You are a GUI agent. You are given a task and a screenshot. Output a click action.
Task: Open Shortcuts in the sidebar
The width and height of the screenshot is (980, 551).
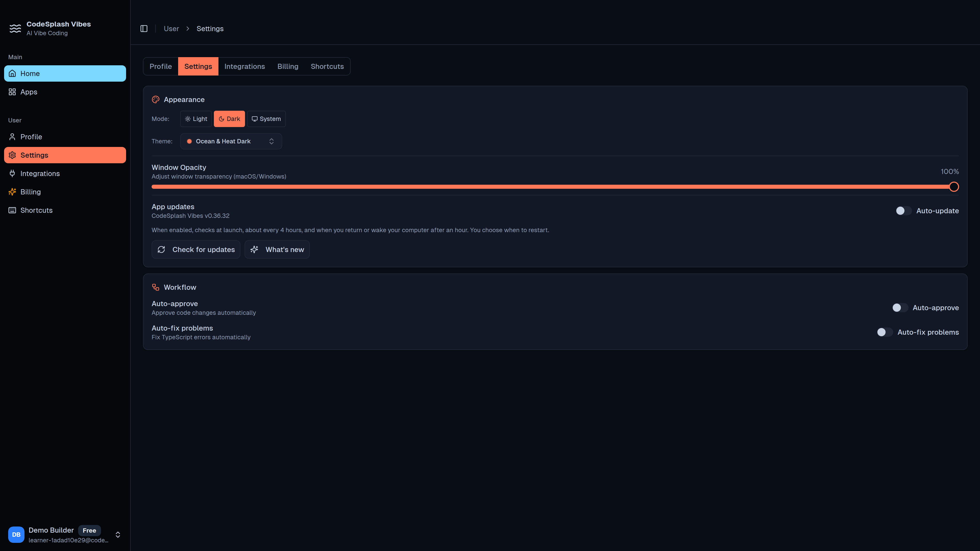click(x=65, y=210)
